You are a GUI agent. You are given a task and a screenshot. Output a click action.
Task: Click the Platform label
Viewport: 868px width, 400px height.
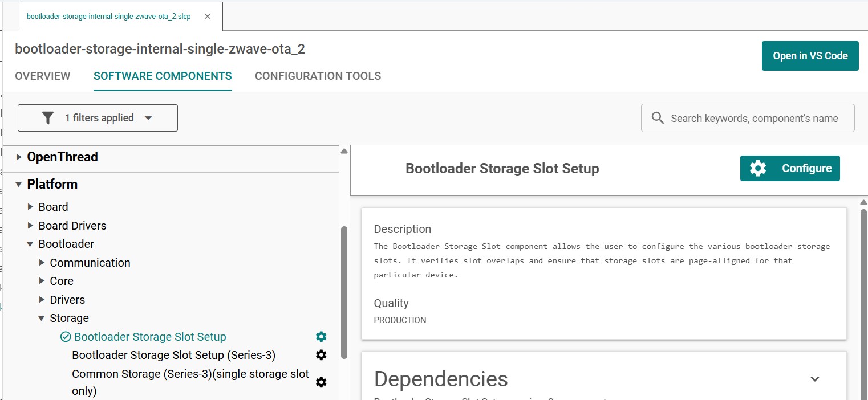click(x=52, y=184)
